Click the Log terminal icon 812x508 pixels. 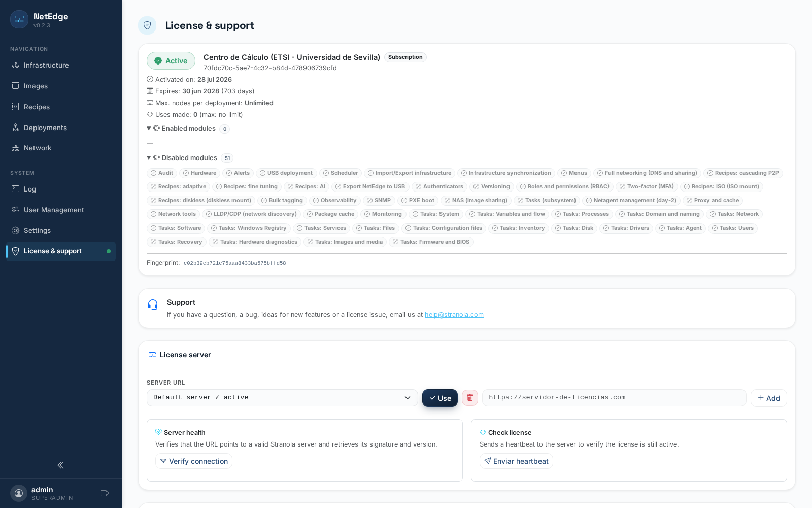coord(16,189)
